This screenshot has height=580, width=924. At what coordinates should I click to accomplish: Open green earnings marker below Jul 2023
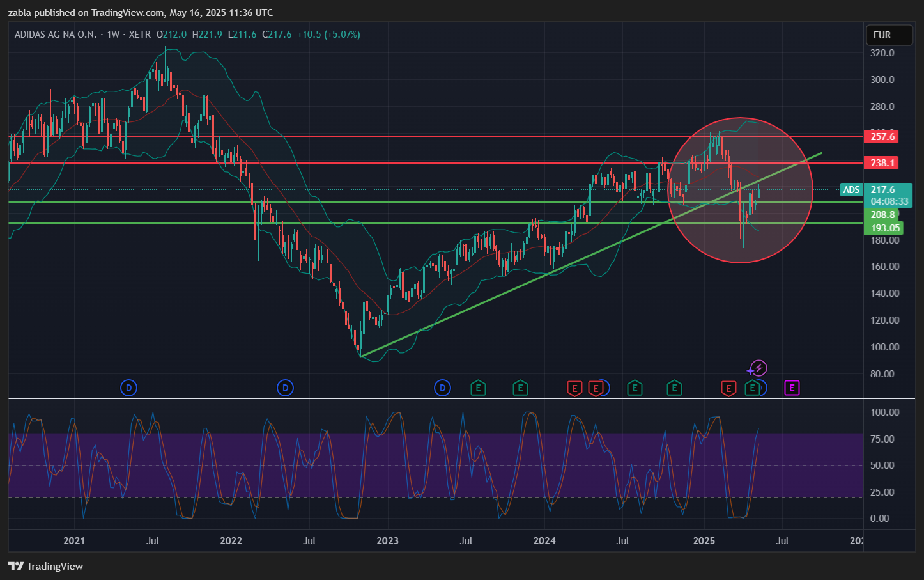tap(478, 388)
